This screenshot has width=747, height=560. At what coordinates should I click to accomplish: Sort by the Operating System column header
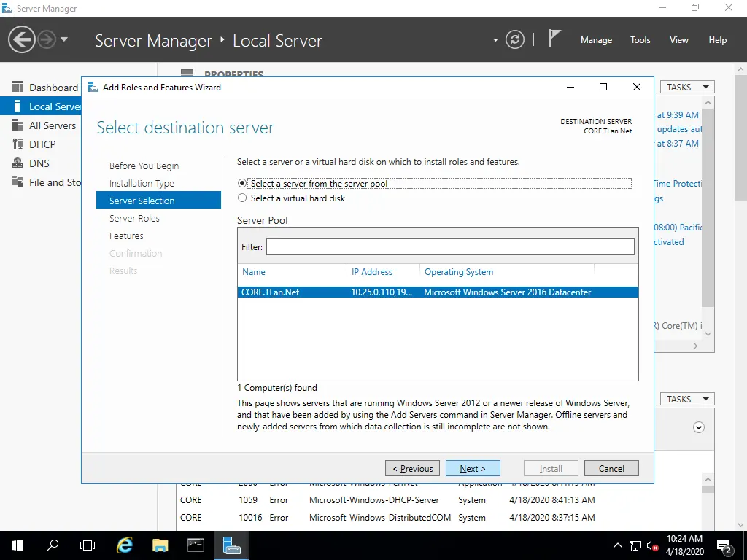point(459,272)
